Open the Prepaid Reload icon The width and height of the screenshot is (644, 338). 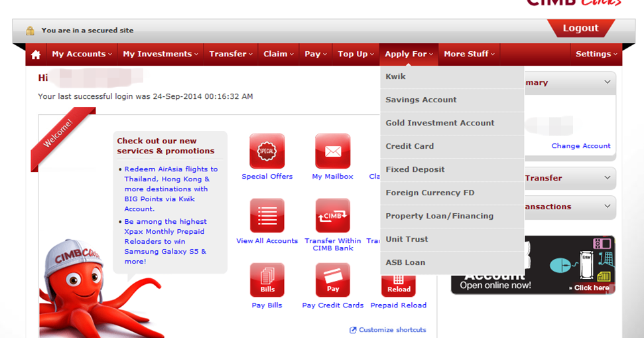399,286
